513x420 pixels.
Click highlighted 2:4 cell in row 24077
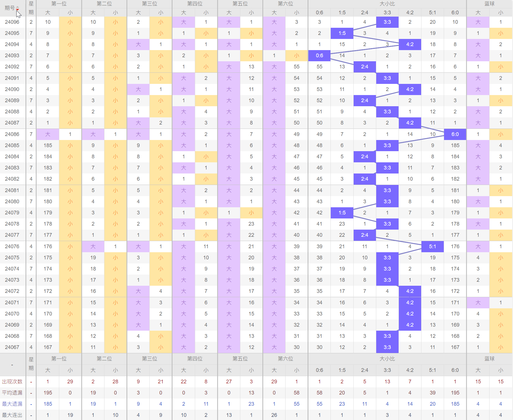(x=365, y=235)
